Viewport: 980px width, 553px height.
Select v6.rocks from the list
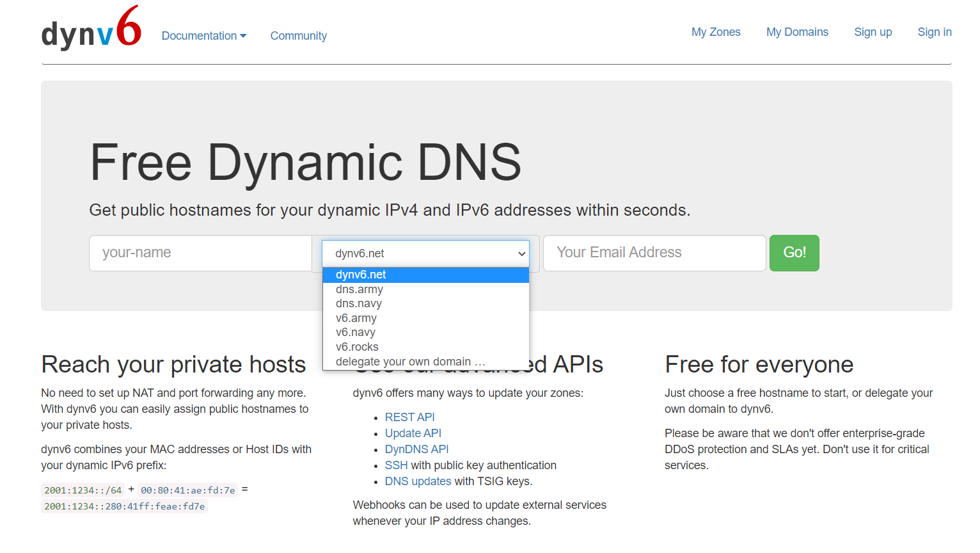pyautogui.click(x=357, y=347)
